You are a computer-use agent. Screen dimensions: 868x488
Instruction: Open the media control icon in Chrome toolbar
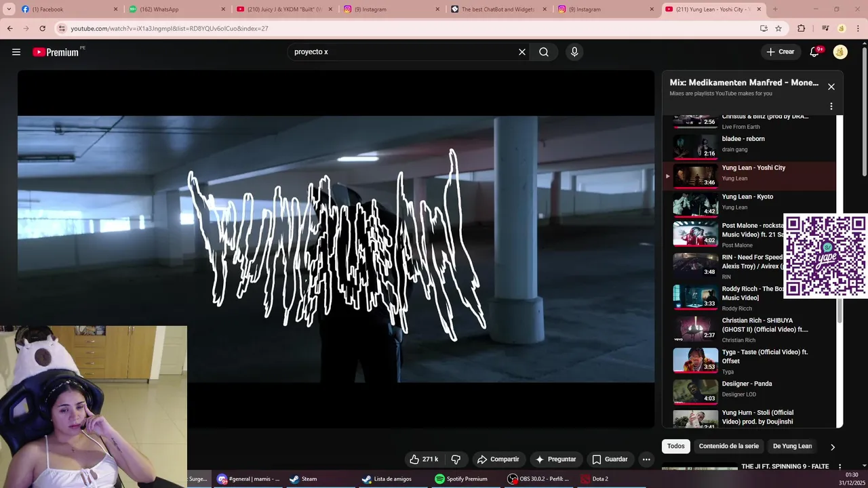tap(825, 28)
